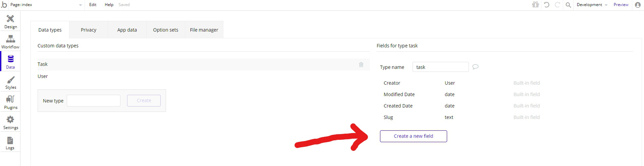Go to the Workflow section
This screenshot has height=166, width=644.
pos(10,42)
